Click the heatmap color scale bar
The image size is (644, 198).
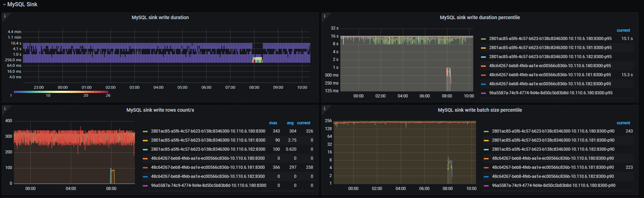(61, 92)
